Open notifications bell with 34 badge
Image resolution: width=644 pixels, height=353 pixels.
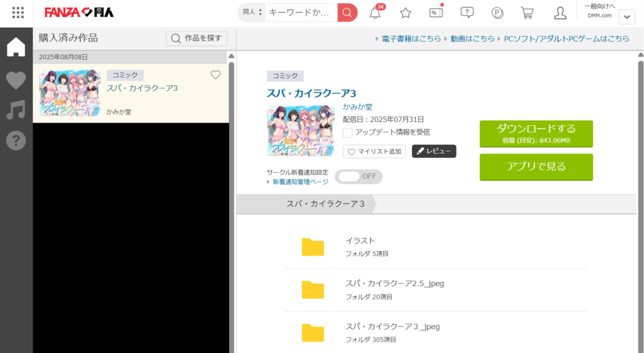375,13
